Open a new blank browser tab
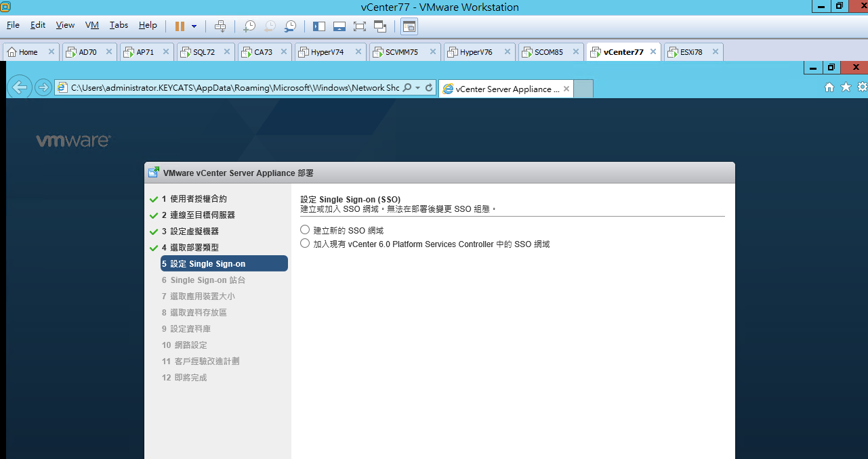Image resolution: width=868 pixels, height=459 pixels. click(x=583, y=89)
